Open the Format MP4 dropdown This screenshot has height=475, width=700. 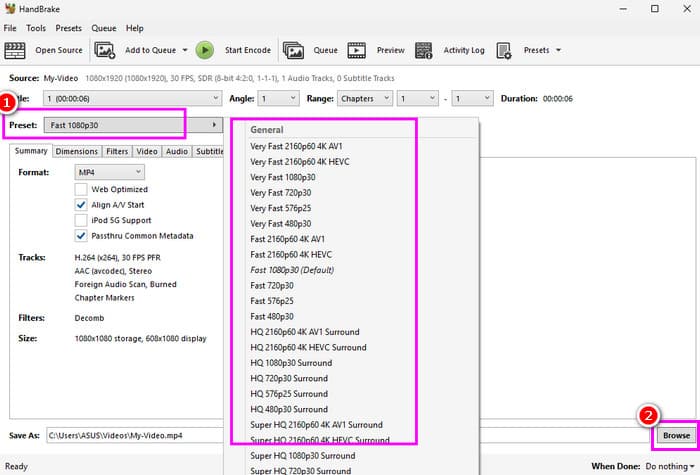coord(110,172)
